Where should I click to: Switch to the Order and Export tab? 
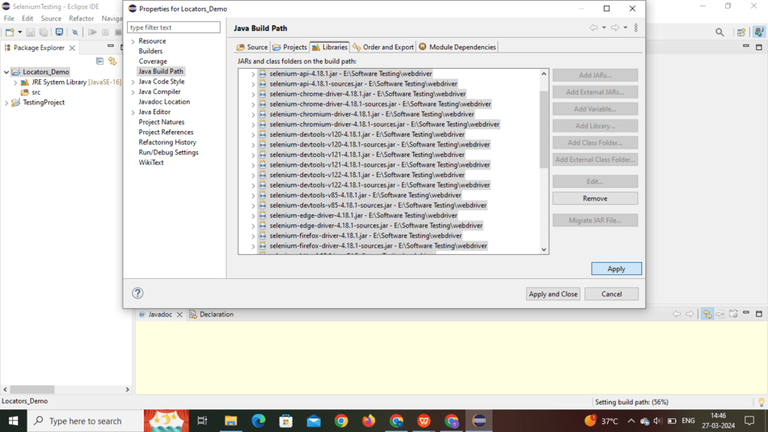click(x=383, y=47)
